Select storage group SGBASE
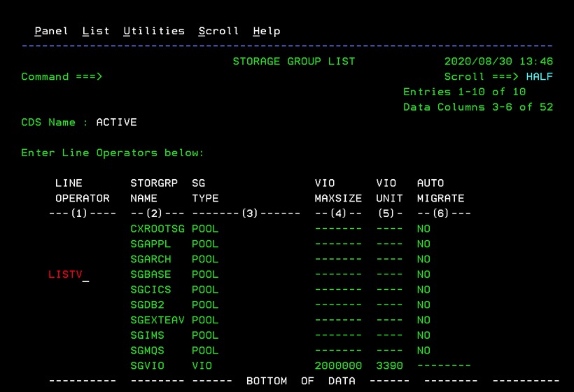Screen dimensions: 574x392 tap(150, 274)
